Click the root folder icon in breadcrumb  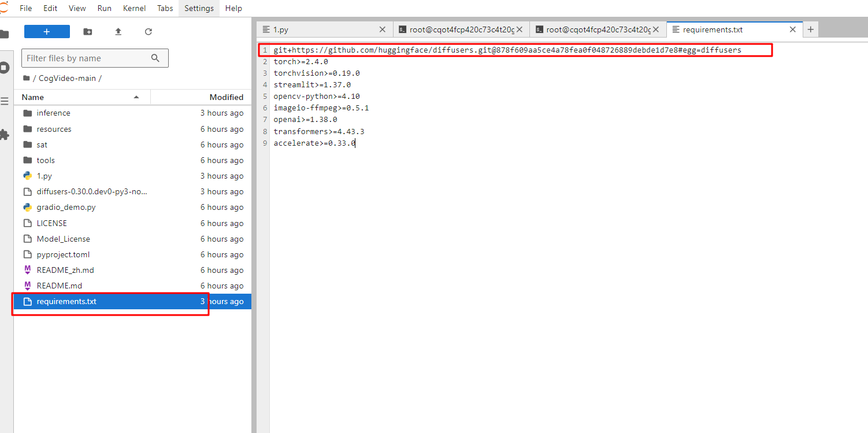pyautogui.click(x=26, y=78)
